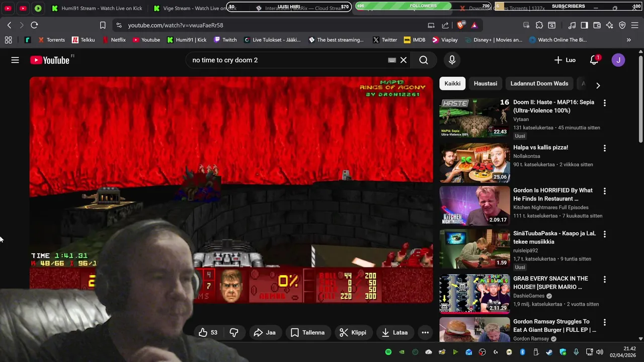Click the Klippi clip button
The height and width of the screenshot is (362, 644).
pos(353,332)
